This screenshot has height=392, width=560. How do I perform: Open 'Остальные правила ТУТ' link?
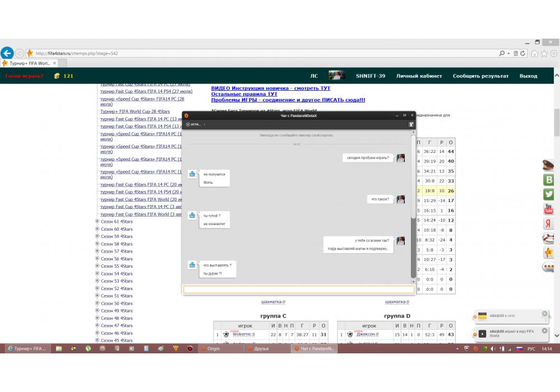pos(244,94)
